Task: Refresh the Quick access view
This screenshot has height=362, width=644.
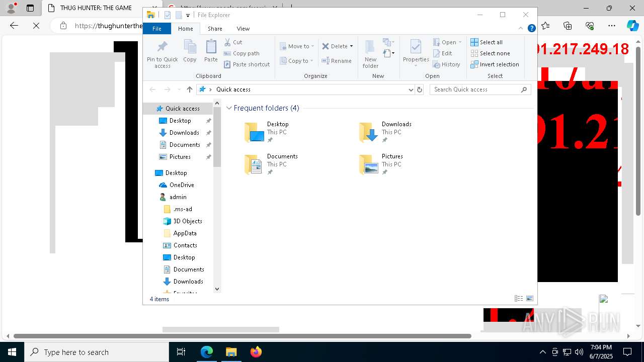Action: click(x=420, y=89)
